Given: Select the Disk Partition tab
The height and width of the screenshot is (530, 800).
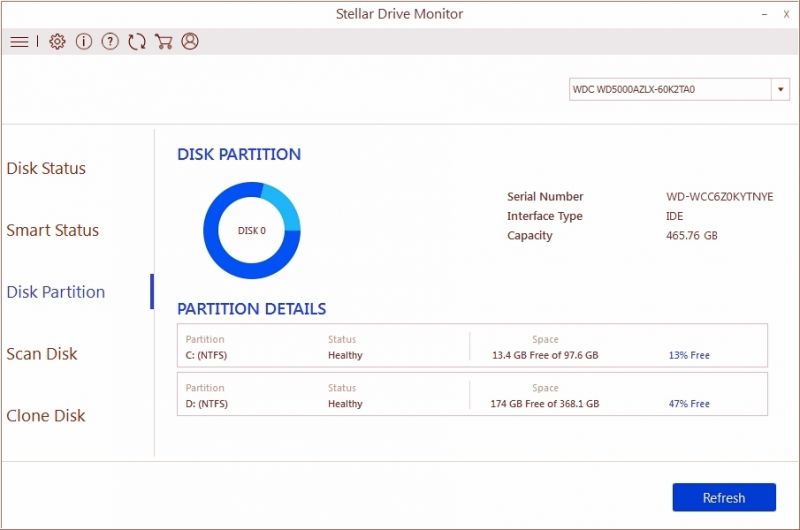Looking at the screenshot, I should 56,292.
